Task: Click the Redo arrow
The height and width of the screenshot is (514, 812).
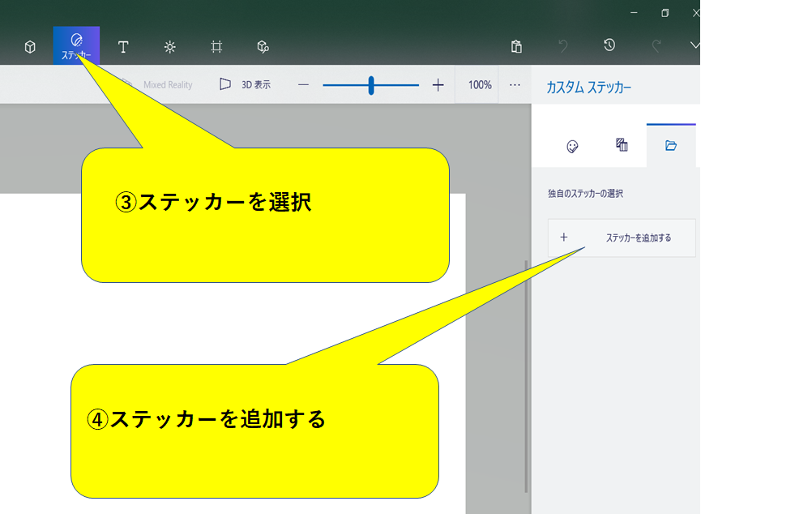Action: tap(657, 45)
